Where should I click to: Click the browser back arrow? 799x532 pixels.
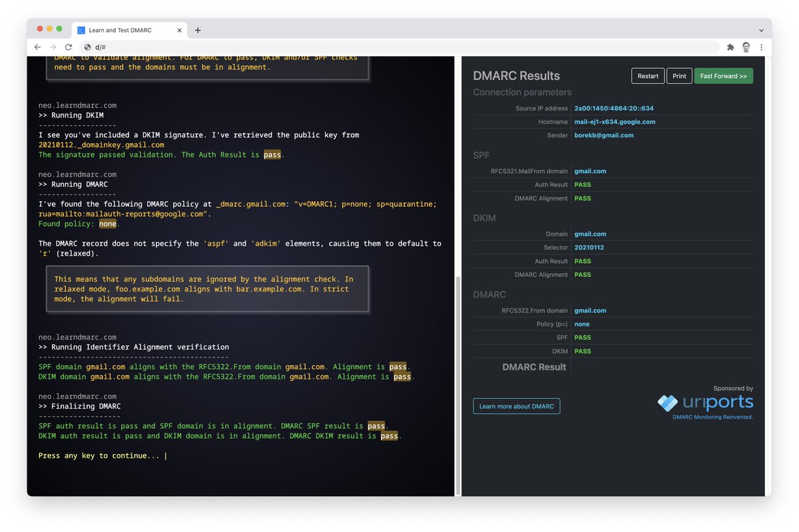click(x=37, y=47)
